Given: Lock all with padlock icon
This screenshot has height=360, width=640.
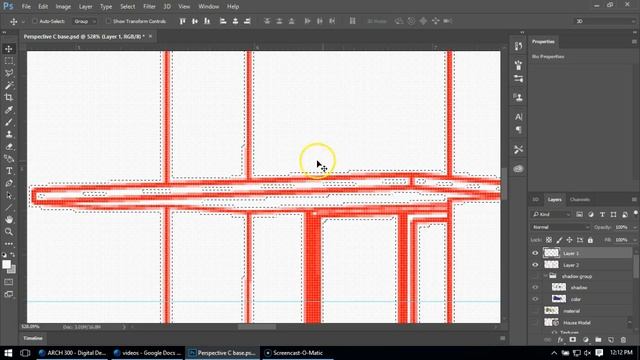Looking at the screenshot, I should [x=590, y=240].
